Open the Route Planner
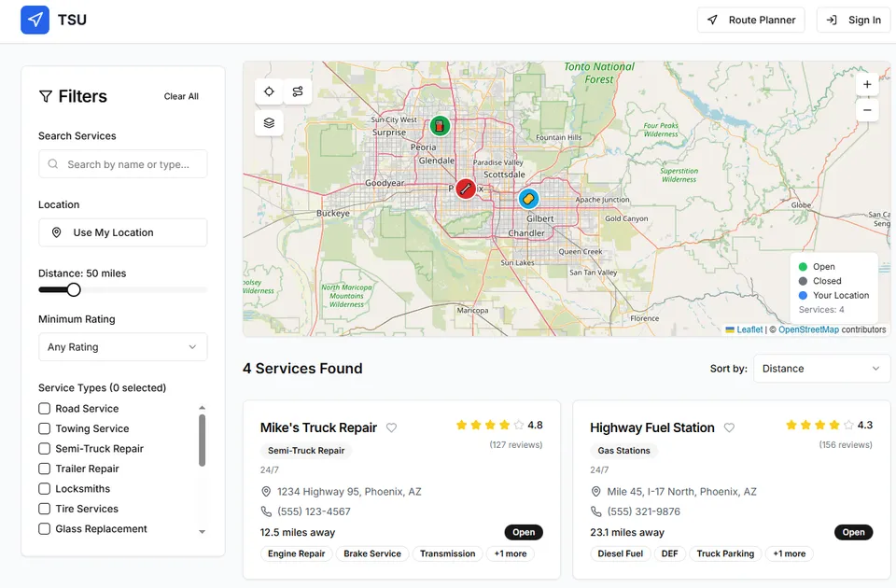 750,20
